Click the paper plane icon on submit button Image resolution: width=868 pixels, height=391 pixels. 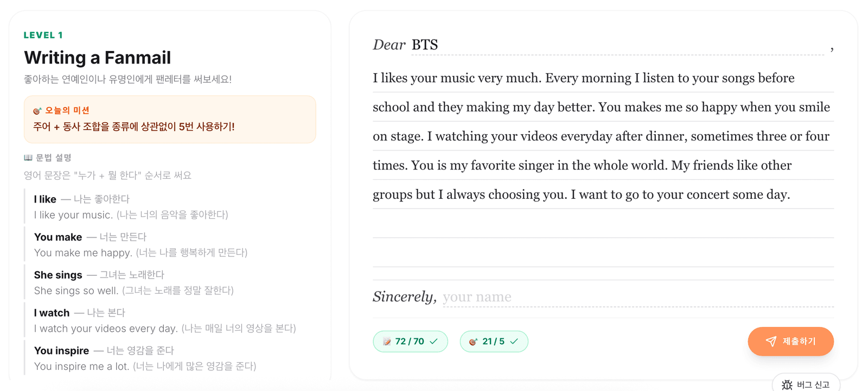771,342
